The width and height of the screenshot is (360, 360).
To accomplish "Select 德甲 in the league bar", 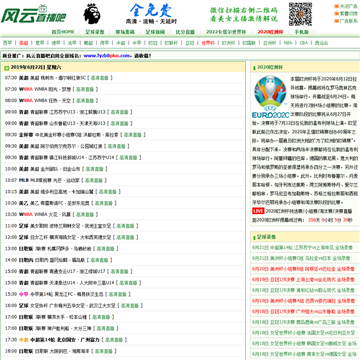I will click(56, 43).
